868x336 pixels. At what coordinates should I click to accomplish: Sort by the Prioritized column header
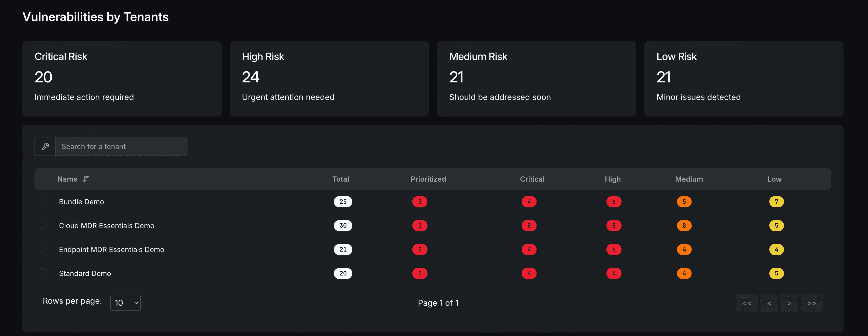point(428,179)
